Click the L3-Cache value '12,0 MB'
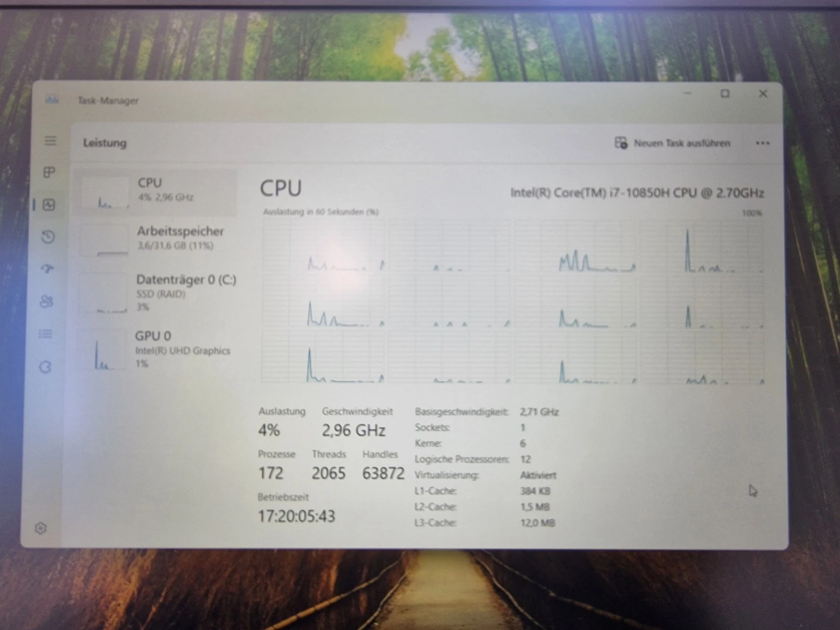 tap(538, 523)
